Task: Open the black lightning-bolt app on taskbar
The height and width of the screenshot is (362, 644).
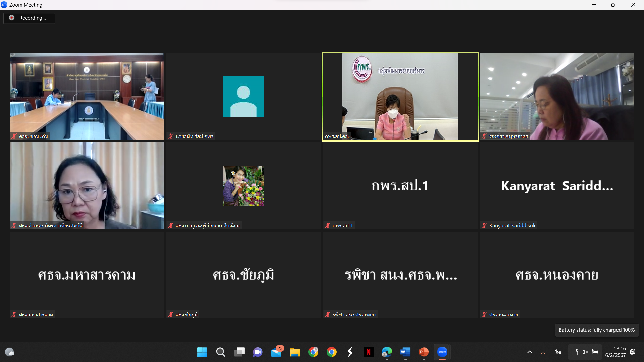Action: pyautogui.click(x=350, y=352)
